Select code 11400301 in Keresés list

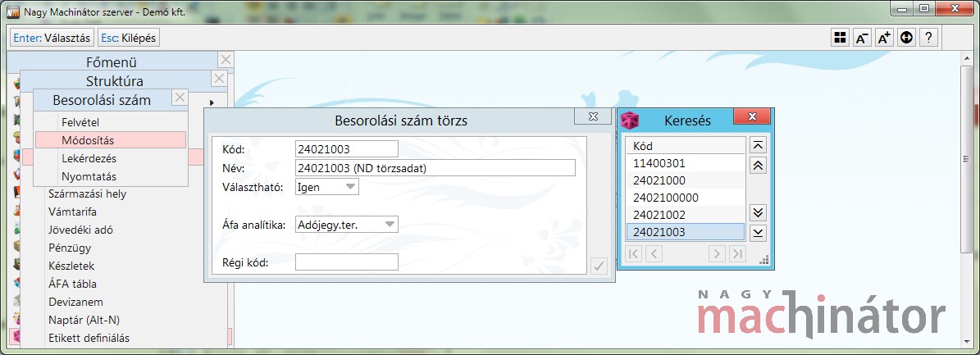pos(686,163)
